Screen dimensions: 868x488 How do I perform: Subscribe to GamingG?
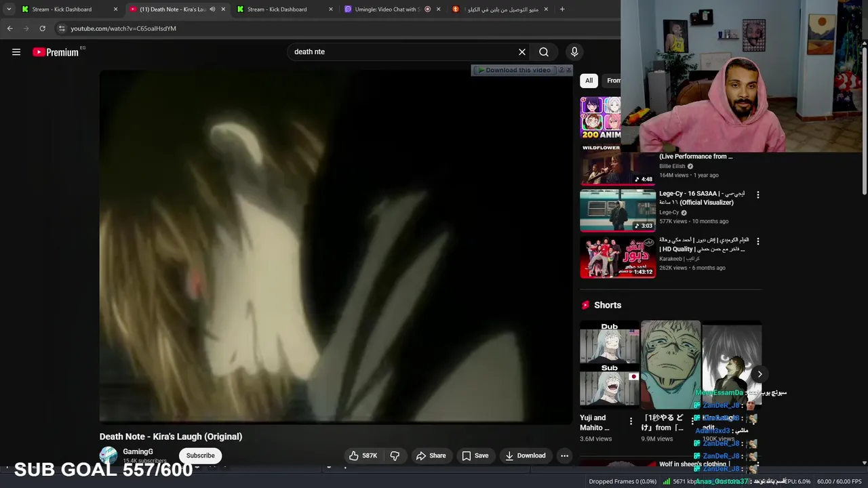pyautogui.click(x=200, y=455)
